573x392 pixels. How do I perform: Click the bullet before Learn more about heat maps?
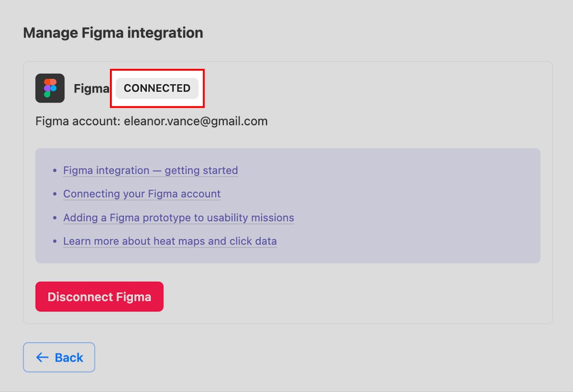pos(55,241)
